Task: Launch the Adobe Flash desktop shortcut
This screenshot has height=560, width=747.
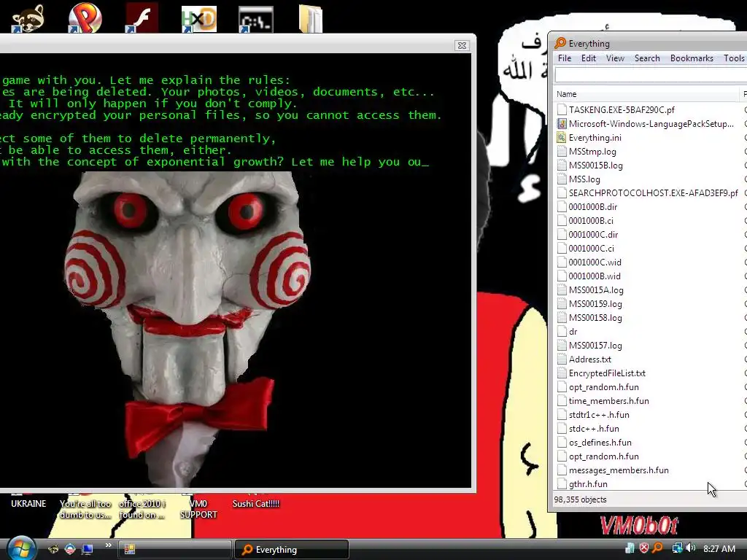Action: pos(142,18)
